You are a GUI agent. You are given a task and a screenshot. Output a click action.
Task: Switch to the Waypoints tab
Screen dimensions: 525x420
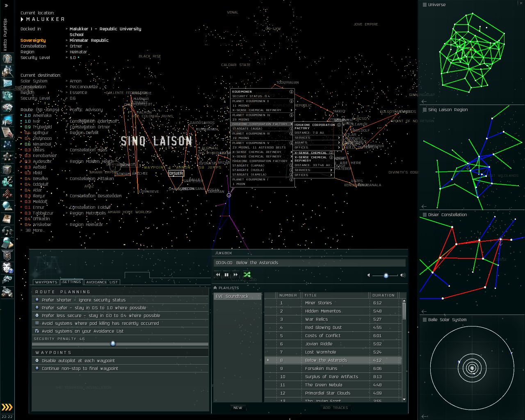click(x=46, y=282)
